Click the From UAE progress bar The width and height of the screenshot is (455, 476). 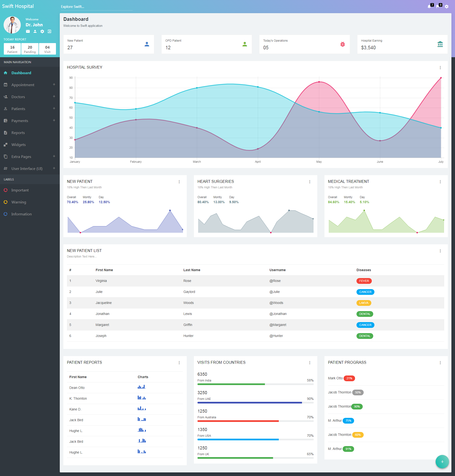coord(255,403)
